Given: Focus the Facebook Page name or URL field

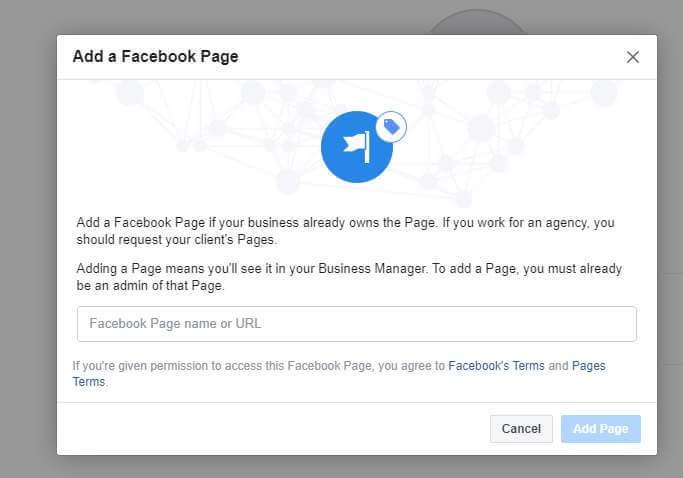Looking at the screenshot, I should [357, 324].
